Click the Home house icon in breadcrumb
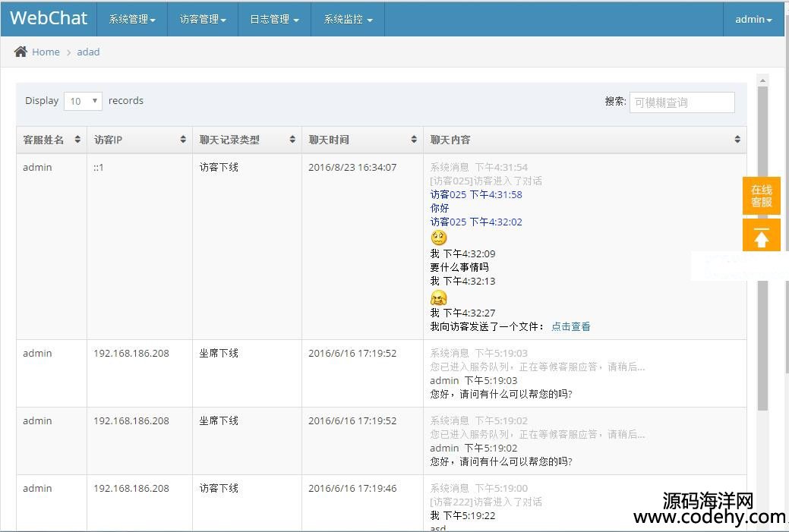Screen dimensions: 789x532 [21, 52]
